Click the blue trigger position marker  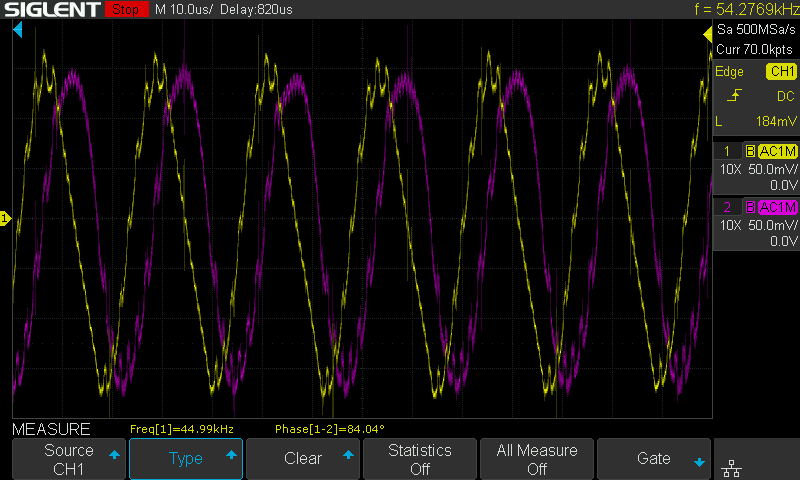point(17,32)
